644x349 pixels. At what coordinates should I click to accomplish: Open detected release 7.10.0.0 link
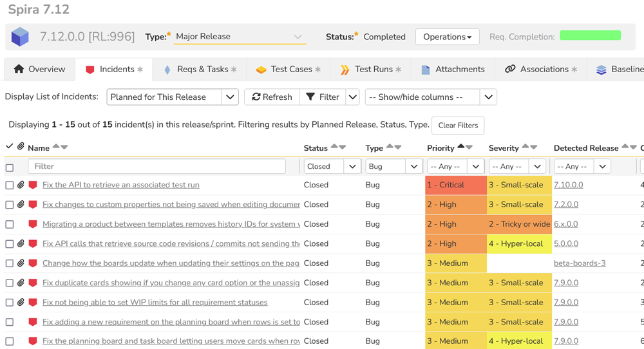(569, 185)
